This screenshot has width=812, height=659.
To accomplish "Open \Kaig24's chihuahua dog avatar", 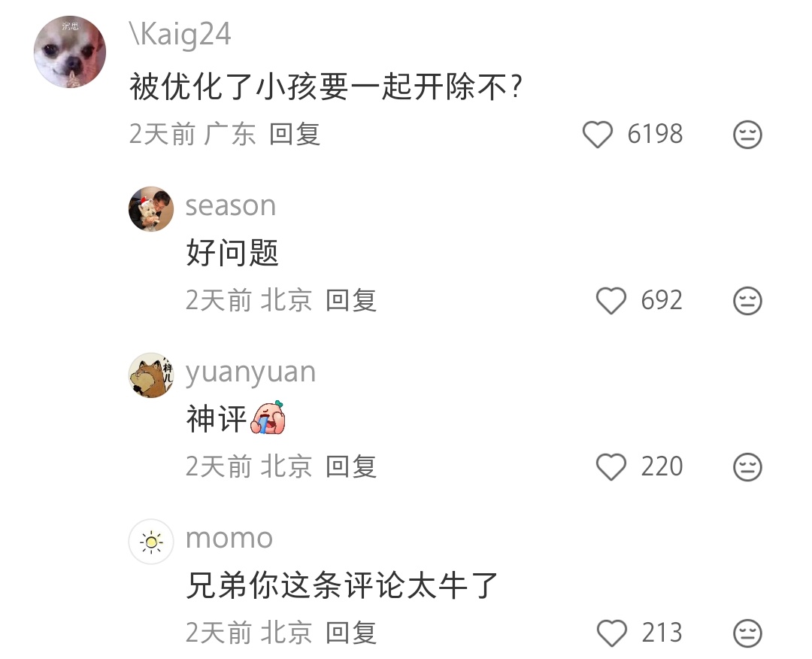I will [x=70, y=52].
